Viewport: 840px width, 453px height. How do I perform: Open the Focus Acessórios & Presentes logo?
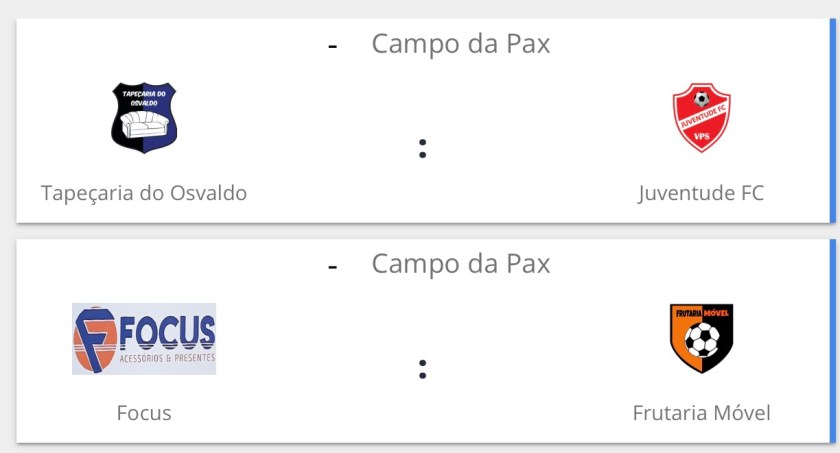[x=144, y=339]
